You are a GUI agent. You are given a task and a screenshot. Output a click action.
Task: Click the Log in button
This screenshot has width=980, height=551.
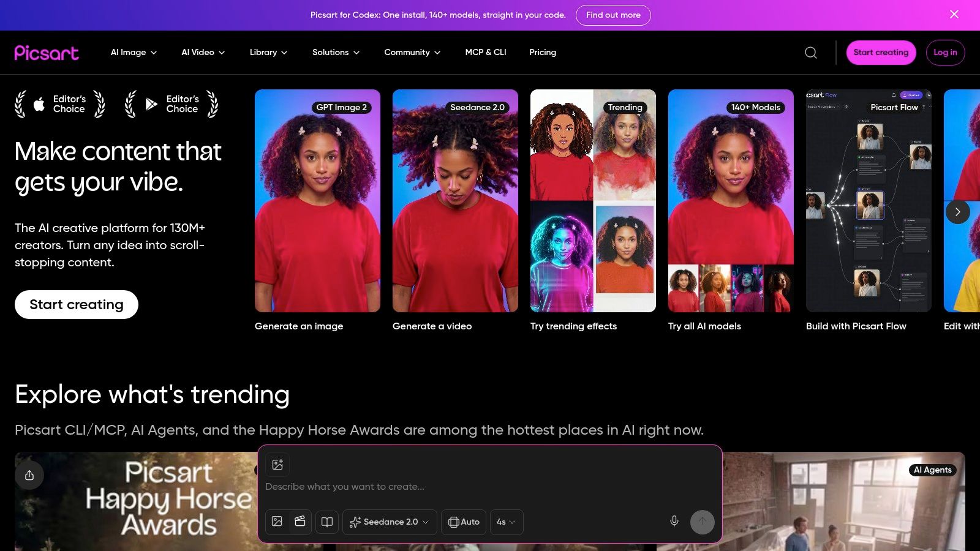[x=945, y=53]
